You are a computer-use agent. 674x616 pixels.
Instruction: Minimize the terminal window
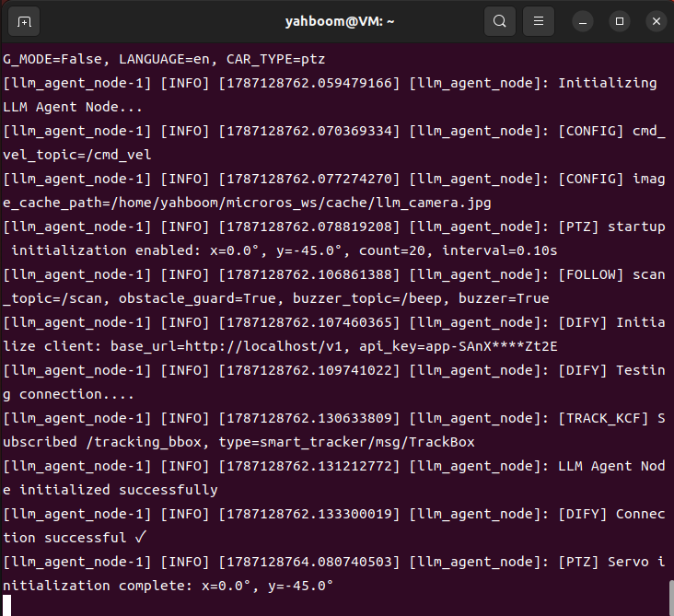(583, 21)
